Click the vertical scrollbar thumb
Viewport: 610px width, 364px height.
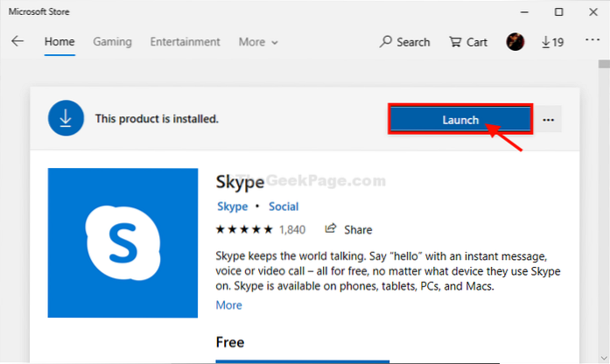click(x=603, y=64)
